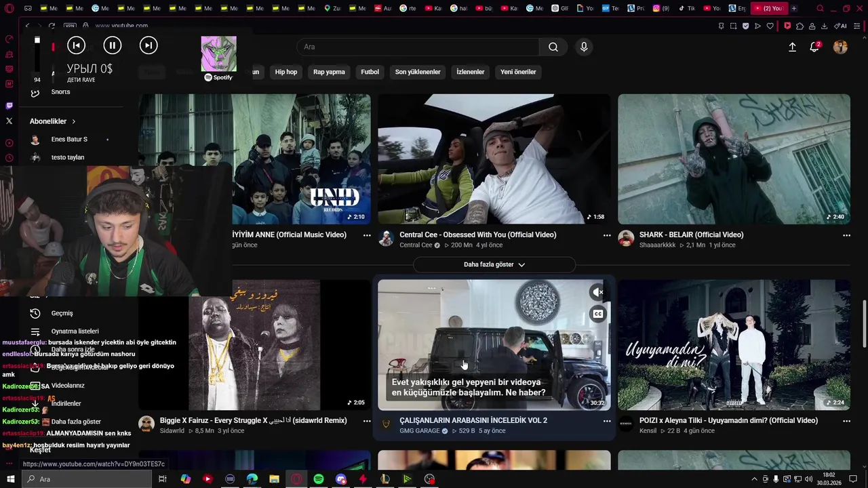The width and height of the screenshot is (868, 488).
Task: Open Twitch in the Opera sidebar
Action: [x=9, y=106]
